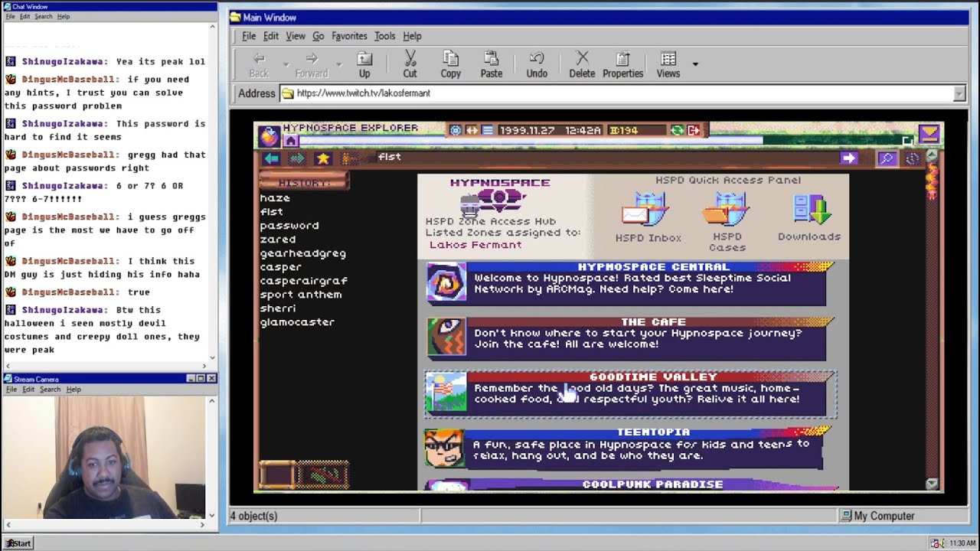Click the purple minimize-down icon in Hypnospace corner

point(929,134)
